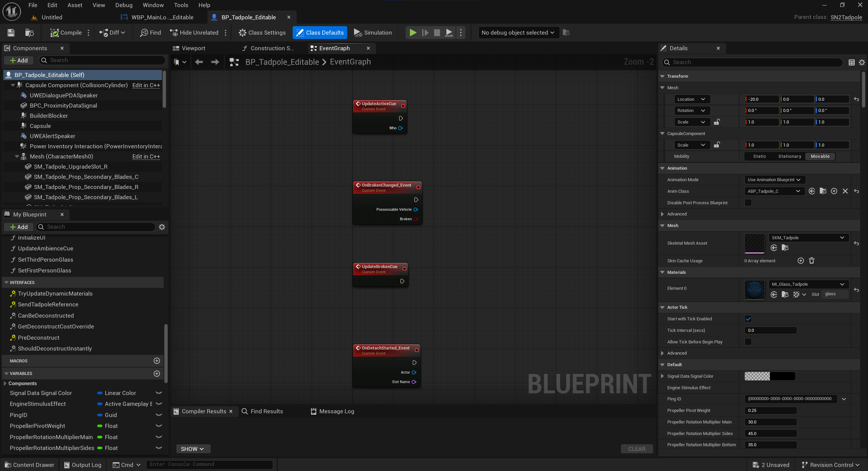
Task: Open the Anim Class ABP_Tadpole_C dropdown
Action: point(774,191)
